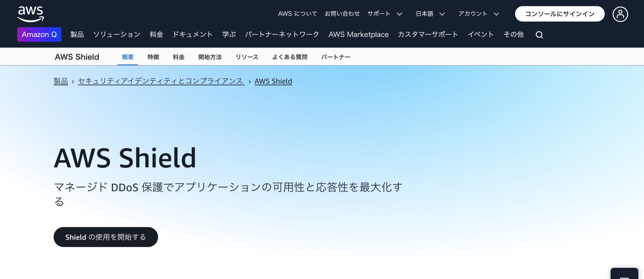Viewport: 644px width, 279px height.
Task: Click the マネージド DDoS 保護 subtitle text
Action: [228, 194]
